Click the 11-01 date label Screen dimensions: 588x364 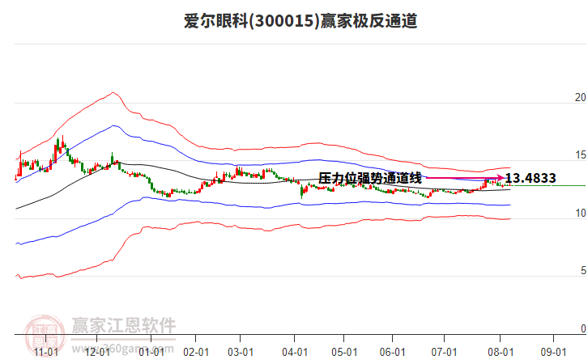[46, 353]
